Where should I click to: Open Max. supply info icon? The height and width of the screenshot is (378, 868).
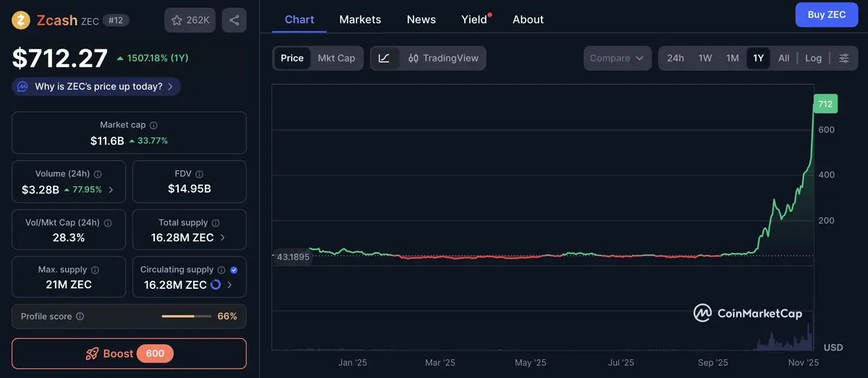click(x=95, y=269)
